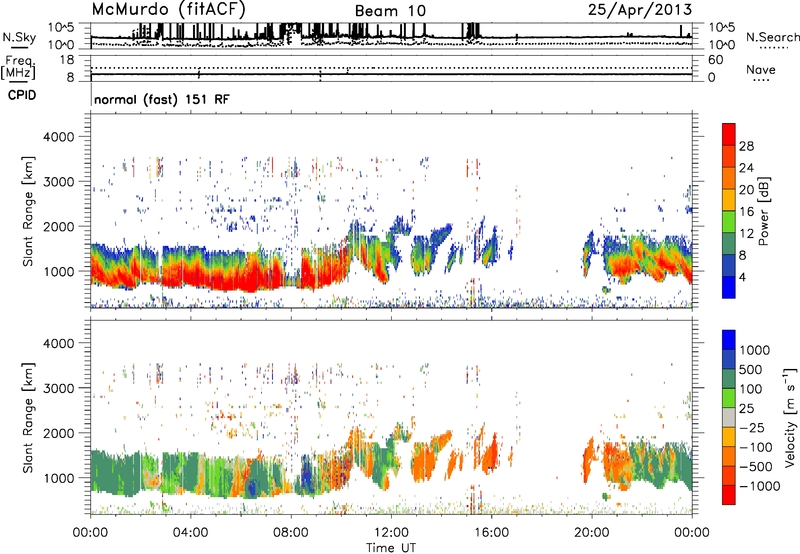The height and width of the screenshot is (554, 800).
Task: Click the 25/Apr/2013 date label
Action: (640, 10)
